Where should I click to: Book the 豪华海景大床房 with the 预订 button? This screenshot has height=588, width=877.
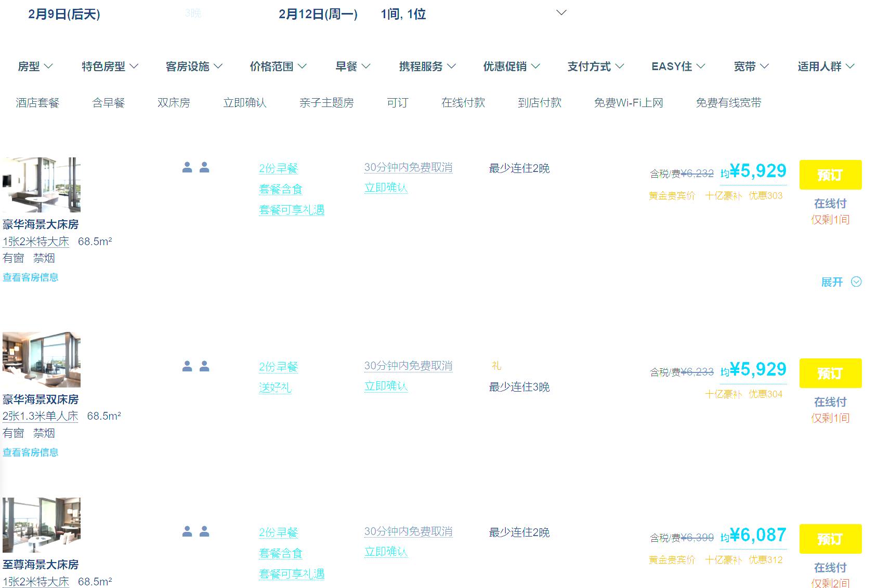830,175
